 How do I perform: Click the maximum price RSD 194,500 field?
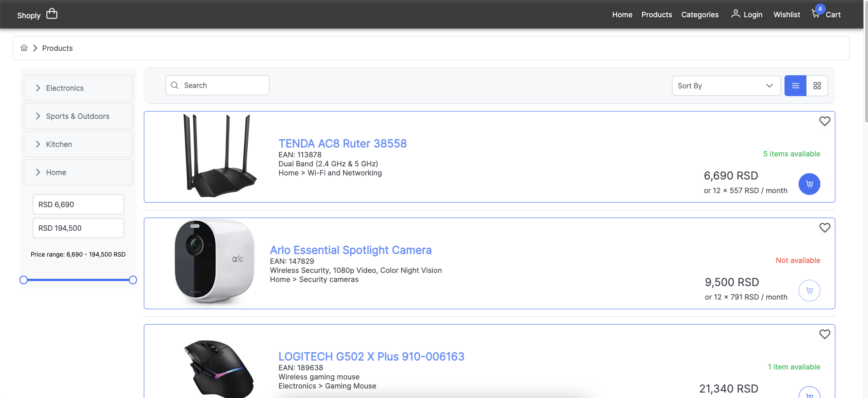point(78,228)
